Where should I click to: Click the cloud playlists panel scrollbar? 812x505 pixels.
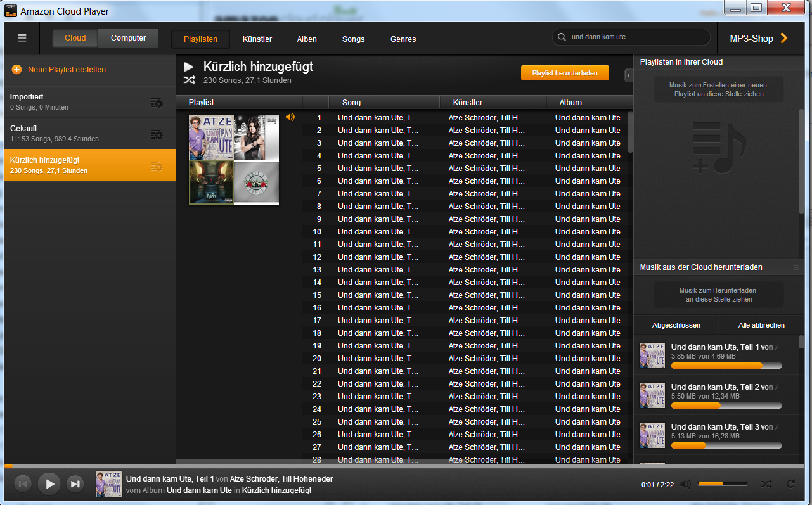[x=802, y=162]
